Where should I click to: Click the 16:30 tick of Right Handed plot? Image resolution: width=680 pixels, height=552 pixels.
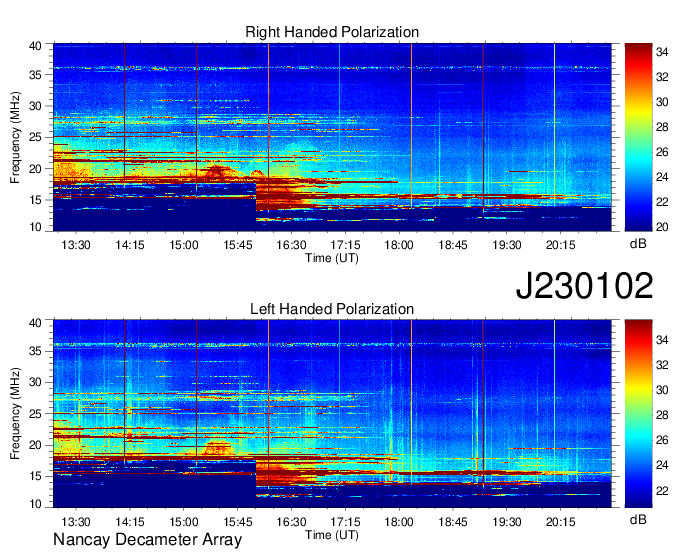[291, 245]
